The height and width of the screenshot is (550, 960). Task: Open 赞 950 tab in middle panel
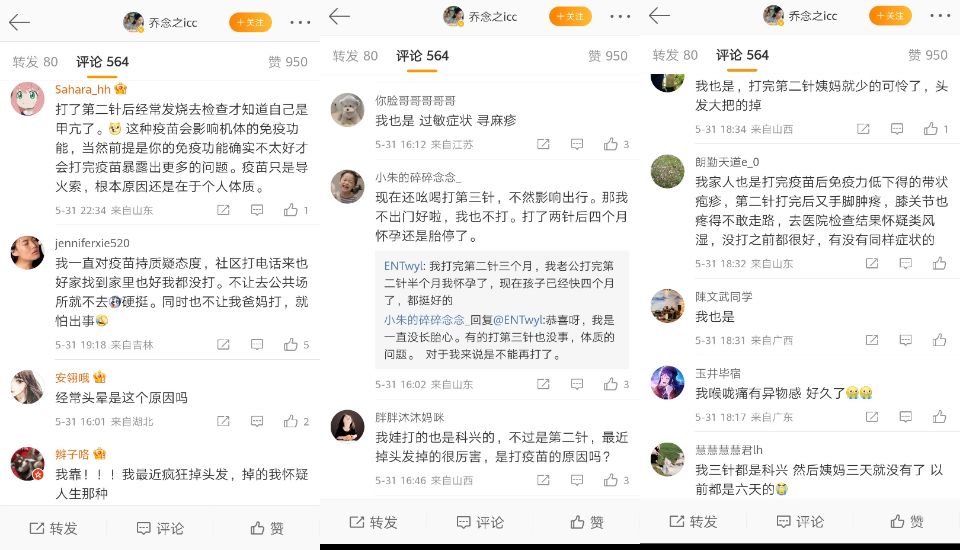tap(607, 56)
